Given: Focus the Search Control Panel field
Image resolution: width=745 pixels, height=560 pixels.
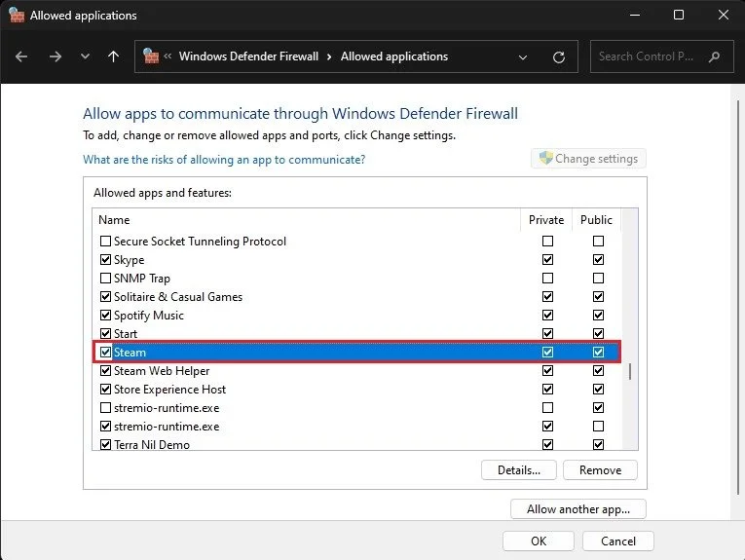Looking at the screenshot, I should (662, 56).
